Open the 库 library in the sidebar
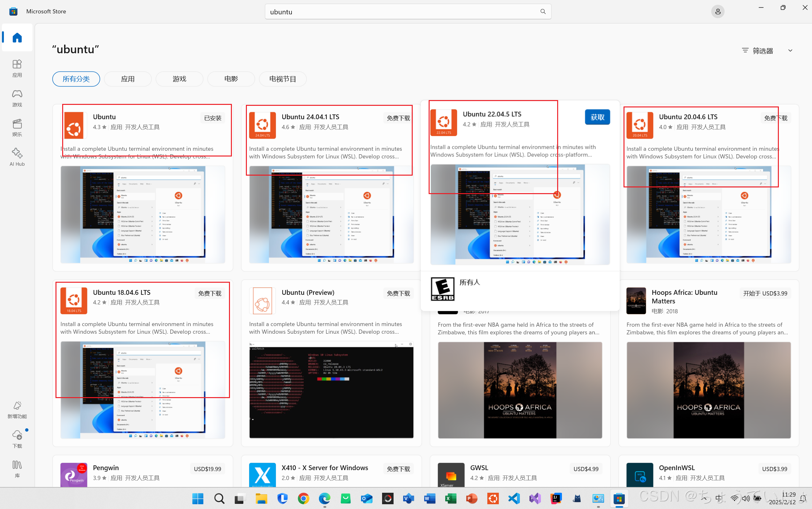The image size is (812, 509). tap(17, 469)
